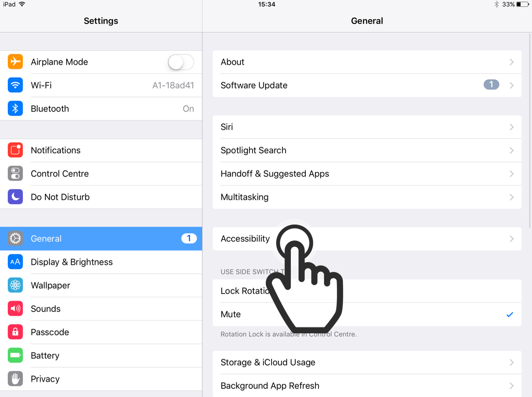
Task: Open the red Notifications icon
Action: [15, 150]
